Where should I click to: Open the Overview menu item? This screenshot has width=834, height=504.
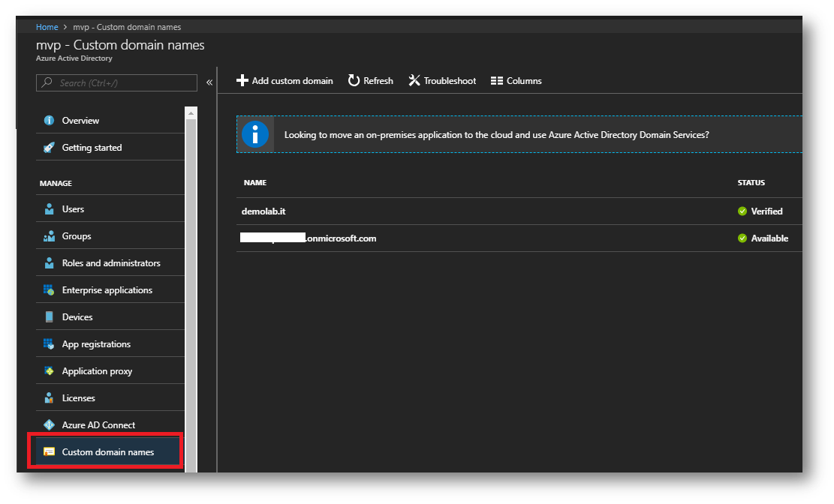(110, 120)
